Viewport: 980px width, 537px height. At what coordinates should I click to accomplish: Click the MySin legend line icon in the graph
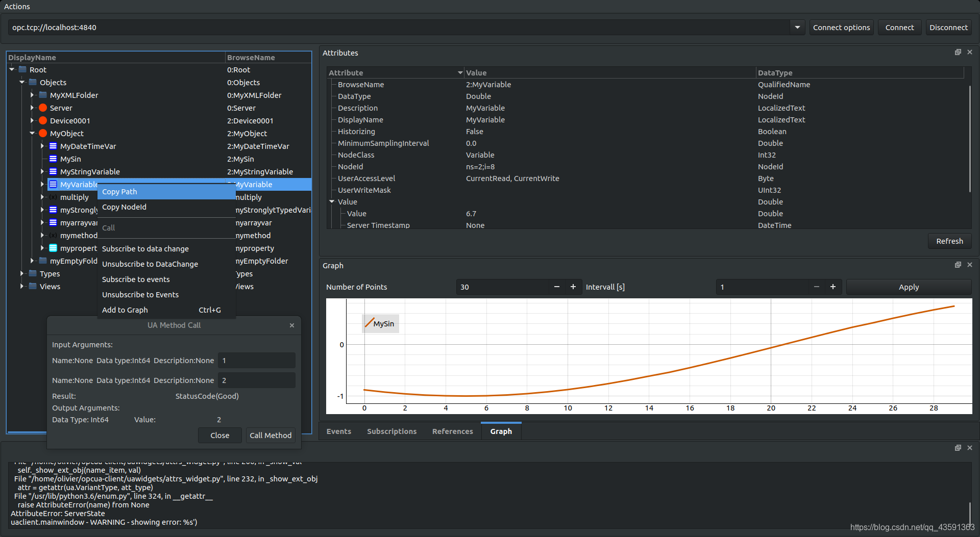(369, 323)
